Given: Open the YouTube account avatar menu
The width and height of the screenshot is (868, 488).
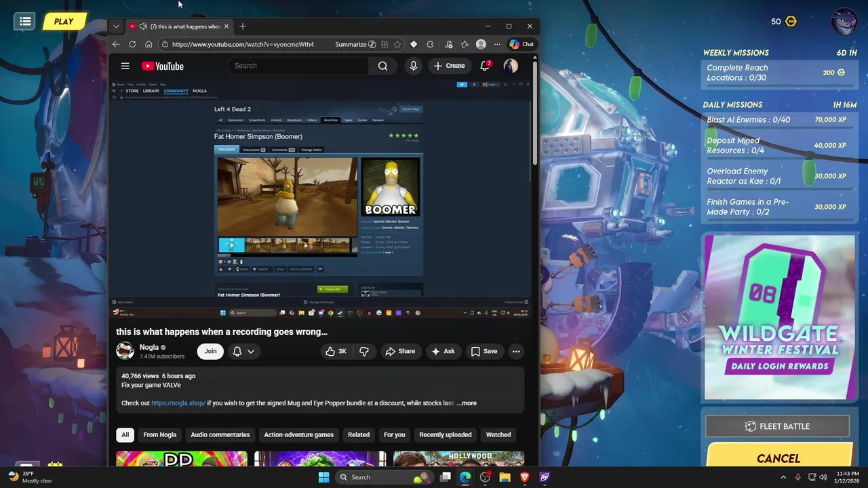Looking at the screenshot, I should [511, 66].
